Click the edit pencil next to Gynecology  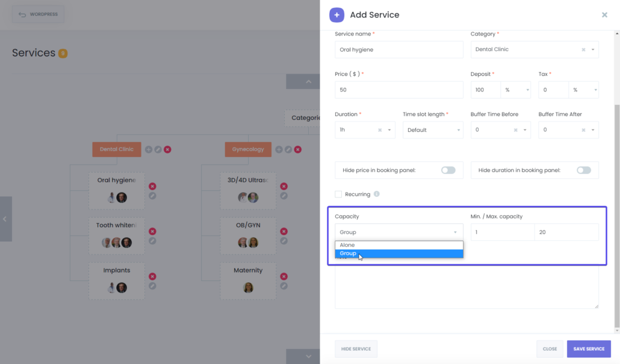click(x=288, y=149)
